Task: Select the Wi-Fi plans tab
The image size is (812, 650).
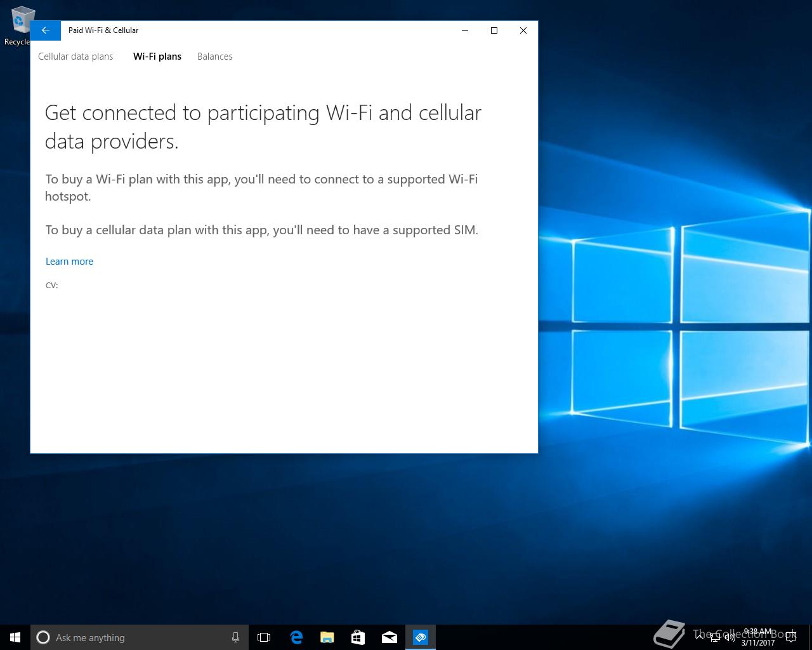Action: 157,56
